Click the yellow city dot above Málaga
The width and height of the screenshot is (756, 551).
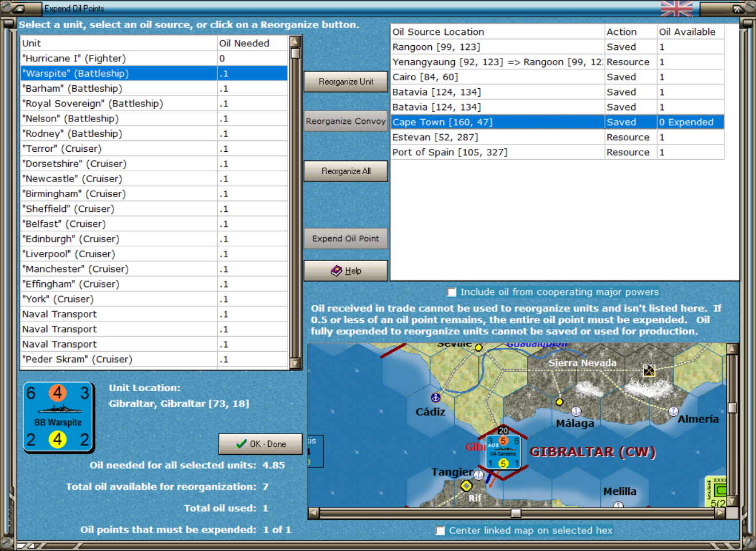click(560, 402)
